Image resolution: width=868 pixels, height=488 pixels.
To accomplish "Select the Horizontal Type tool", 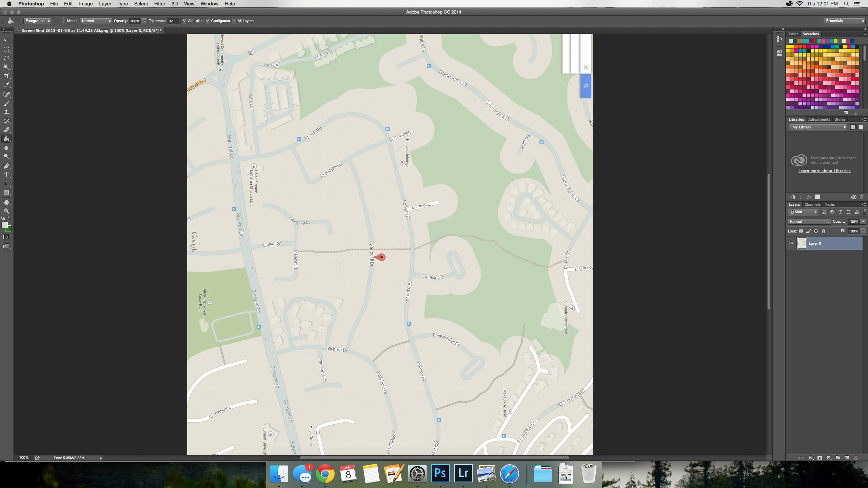I will click(x=6, y=175).
